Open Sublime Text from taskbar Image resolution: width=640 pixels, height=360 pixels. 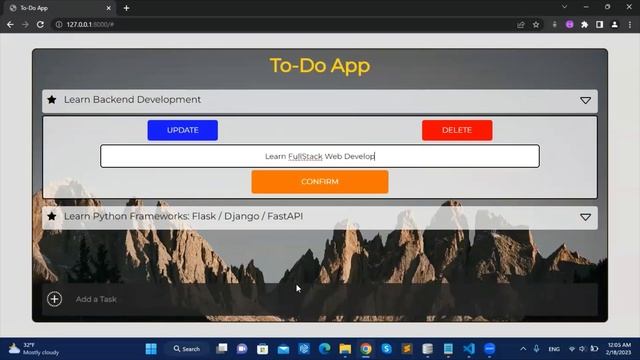pos(407,349)
